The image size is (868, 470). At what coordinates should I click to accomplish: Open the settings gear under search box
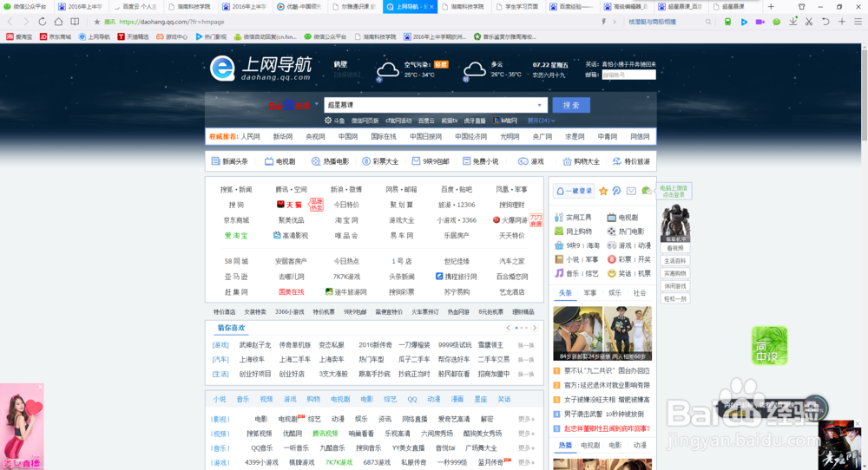(328, 120)
